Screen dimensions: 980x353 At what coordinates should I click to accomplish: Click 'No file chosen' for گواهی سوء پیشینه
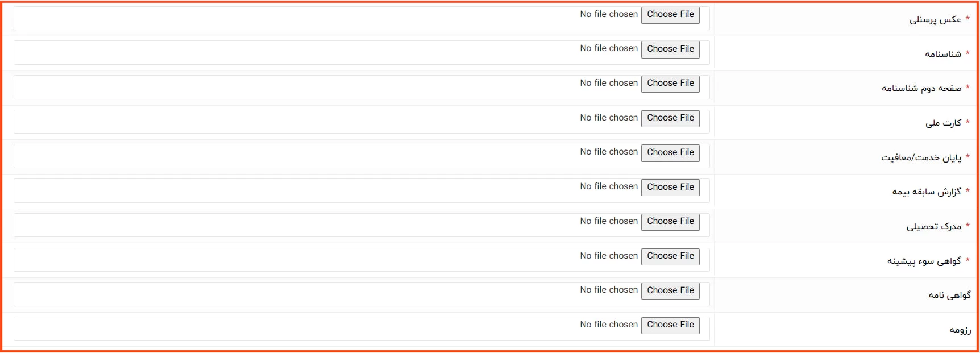point(609,256)
